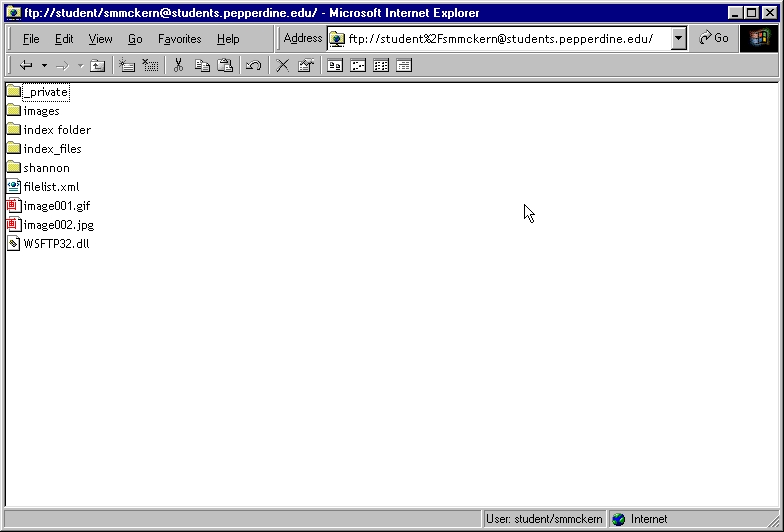784x532 pixels.
Task: Switch to Large Icons view
Action: point(334,66)
